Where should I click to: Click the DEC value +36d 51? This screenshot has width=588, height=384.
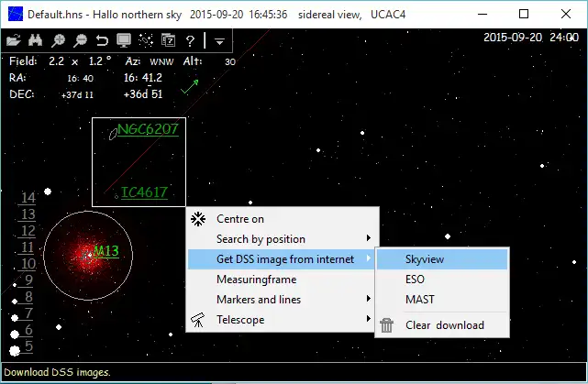[143, 94]
